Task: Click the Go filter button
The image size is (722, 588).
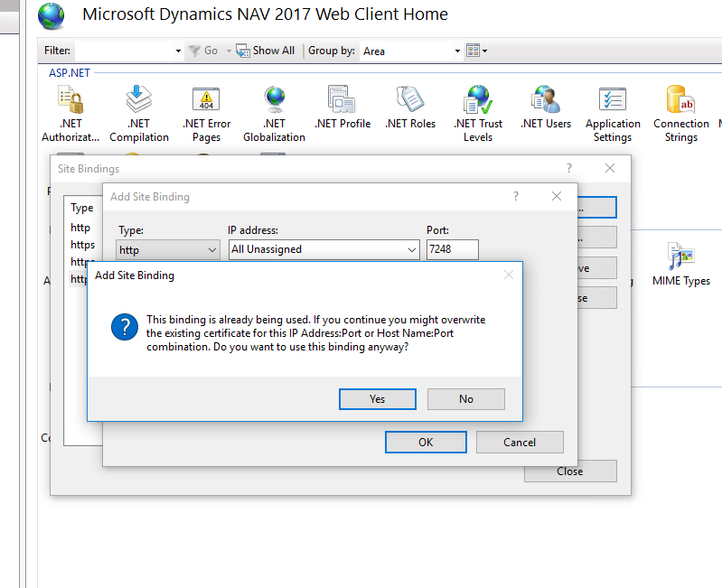Action: [203, 51]
